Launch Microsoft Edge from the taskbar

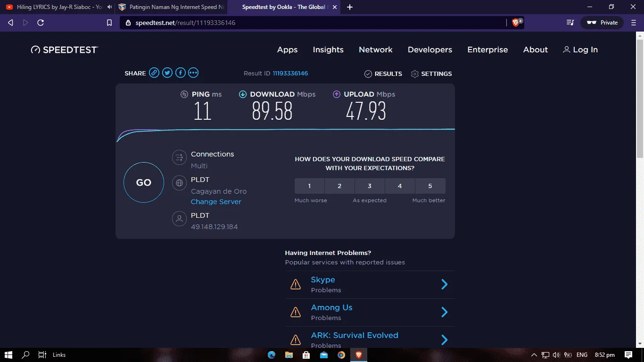click(x=272, y=355)
